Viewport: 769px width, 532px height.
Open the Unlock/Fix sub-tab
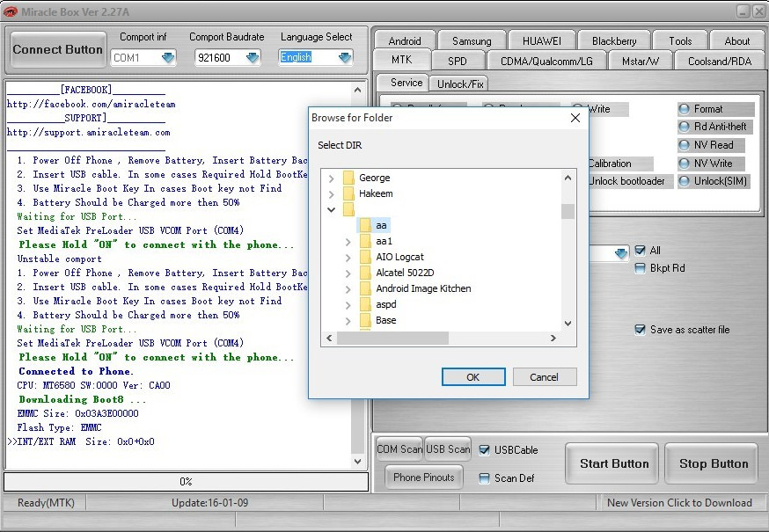460,84
